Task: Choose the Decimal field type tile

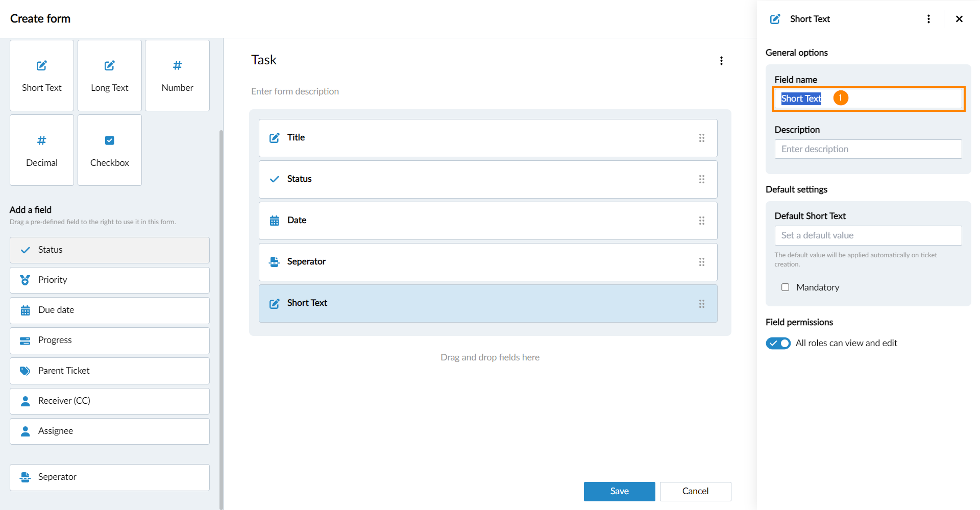Action: 42,150
